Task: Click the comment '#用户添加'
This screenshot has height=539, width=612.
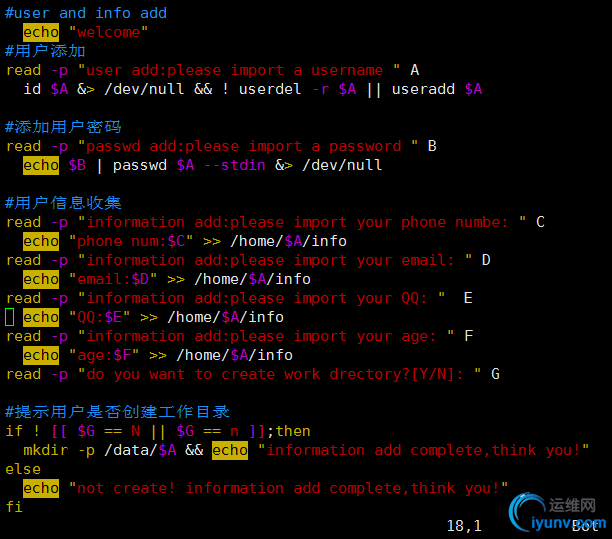Action: [45, 51]
